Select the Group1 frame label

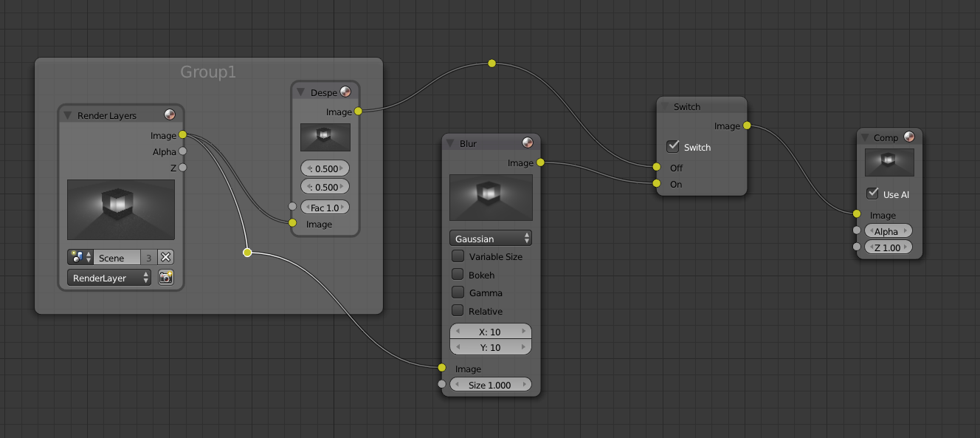pyautogui.click(x=208, y=72)
